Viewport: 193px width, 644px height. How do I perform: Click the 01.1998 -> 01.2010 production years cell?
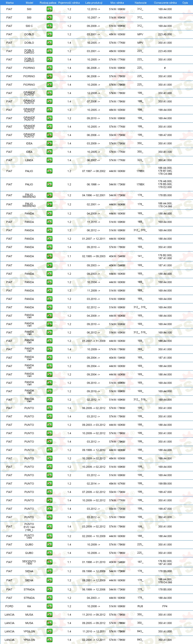coord(94,562)
